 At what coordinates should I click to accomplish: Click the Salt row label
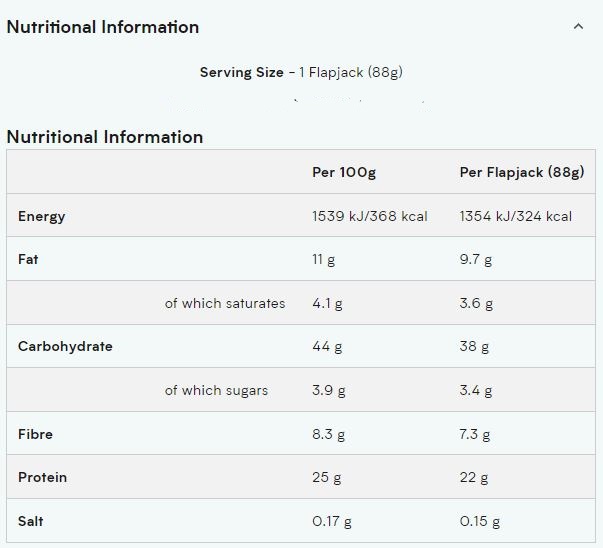click(31, 521)
